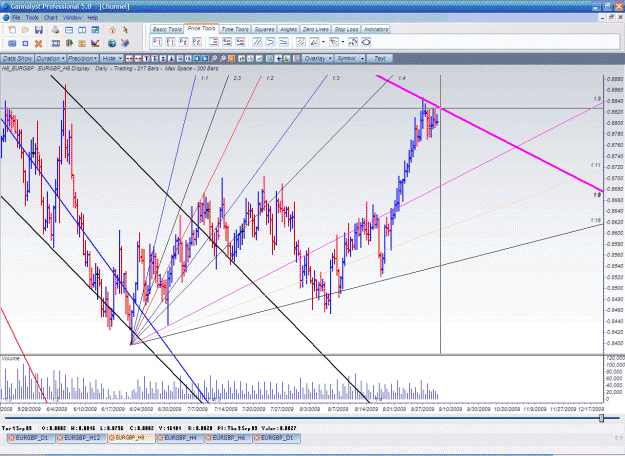Click the blue plus crosshair icon in chart toolbar
Screen dimensions: 625x456
pyautogui.click(x=278, y=59)
